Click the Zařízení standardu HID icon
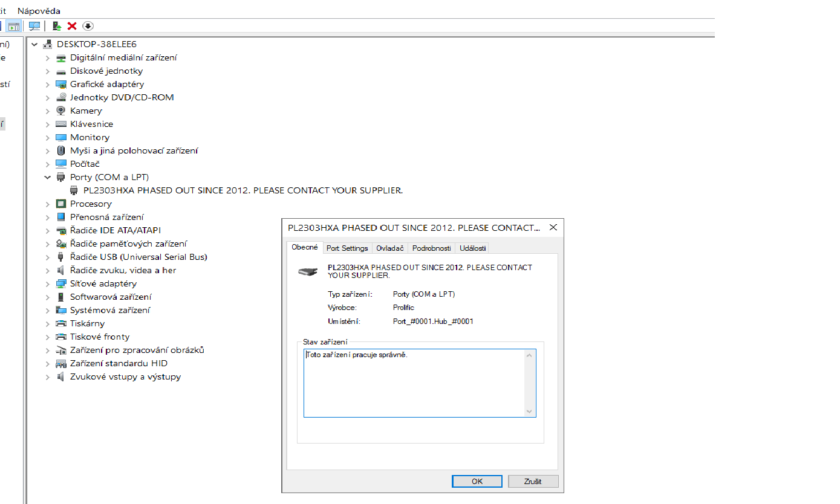840x504 pixels. tap(60, 363)
